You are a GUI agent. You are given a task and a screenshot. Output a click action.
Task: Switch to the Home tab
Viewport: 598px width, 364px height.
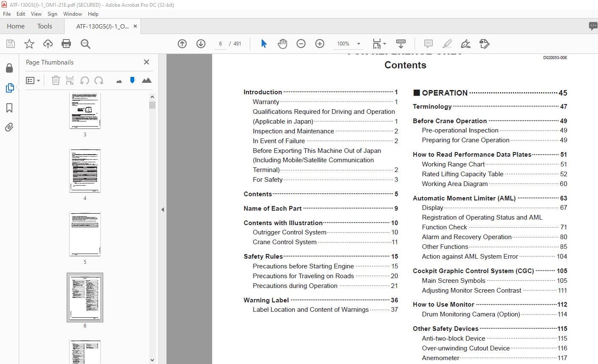coord(16,26)
